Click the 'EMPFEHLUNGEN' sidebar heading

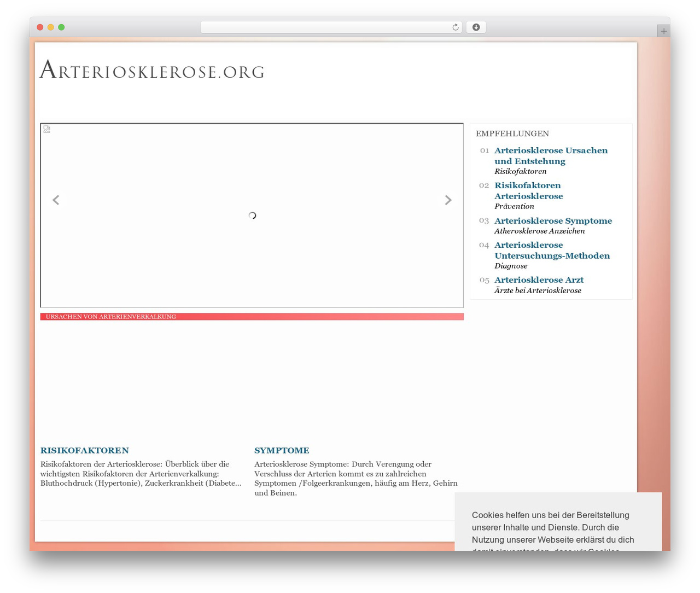pos(512,133)
